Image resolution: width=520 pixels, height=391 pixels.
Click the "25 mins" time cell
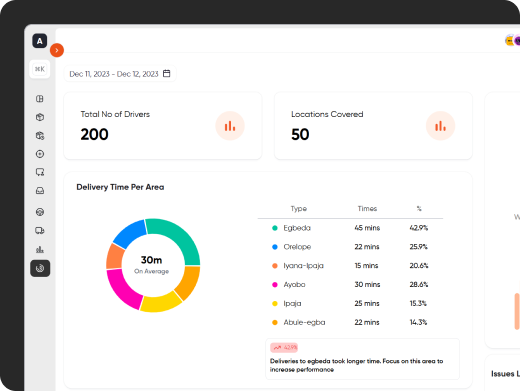[367, 303]
